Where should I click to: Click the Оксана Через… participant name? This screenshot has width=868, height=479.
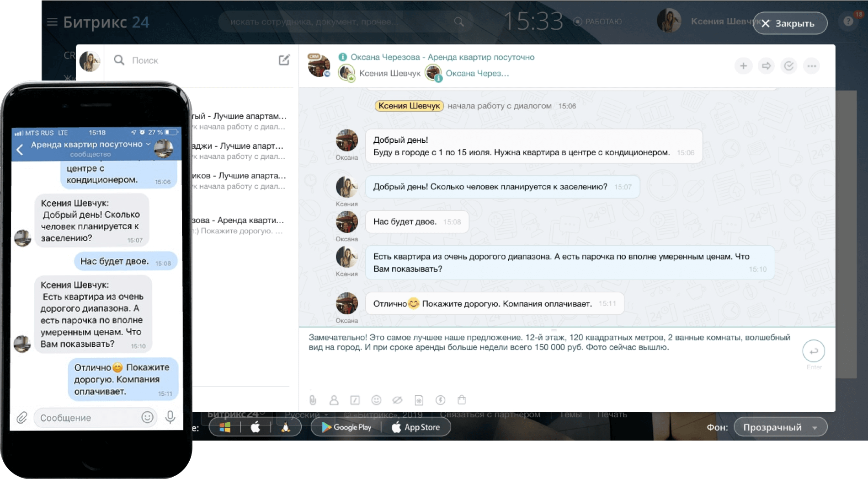477,73
